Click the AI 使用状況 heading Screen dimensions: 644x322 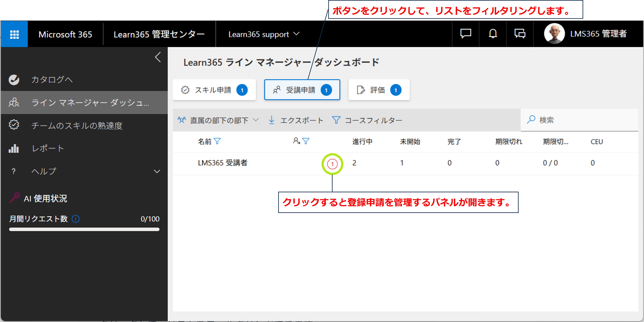(46, 199)
